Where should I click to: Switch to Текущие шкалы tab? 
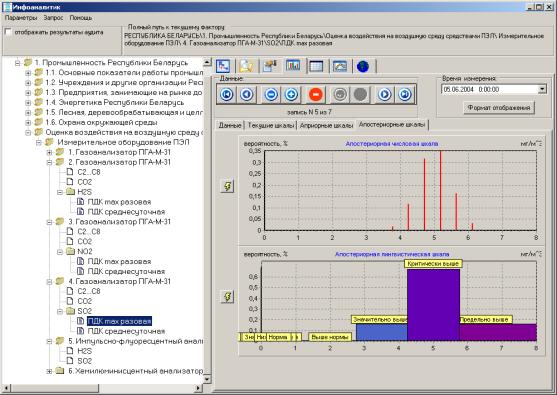coord(271,125)
